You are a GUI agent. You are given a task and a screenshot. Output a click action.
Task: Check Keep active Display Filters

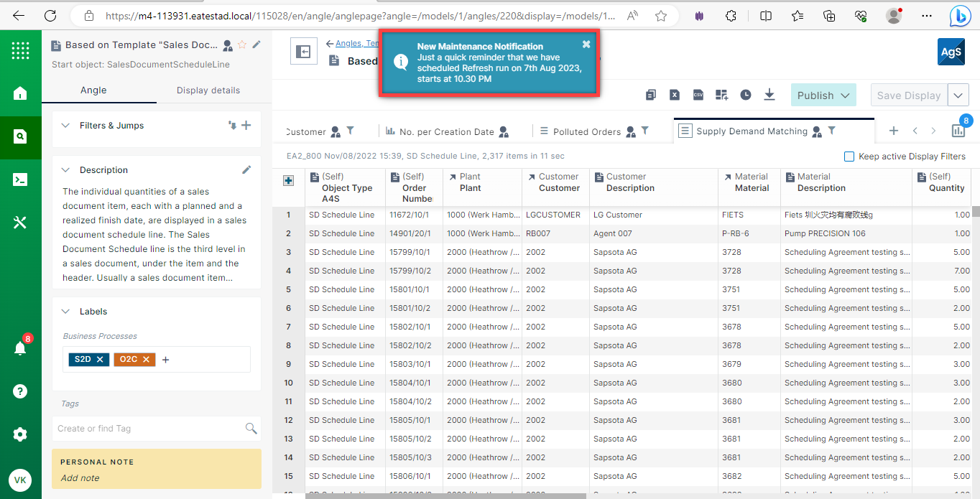[849, 157]
